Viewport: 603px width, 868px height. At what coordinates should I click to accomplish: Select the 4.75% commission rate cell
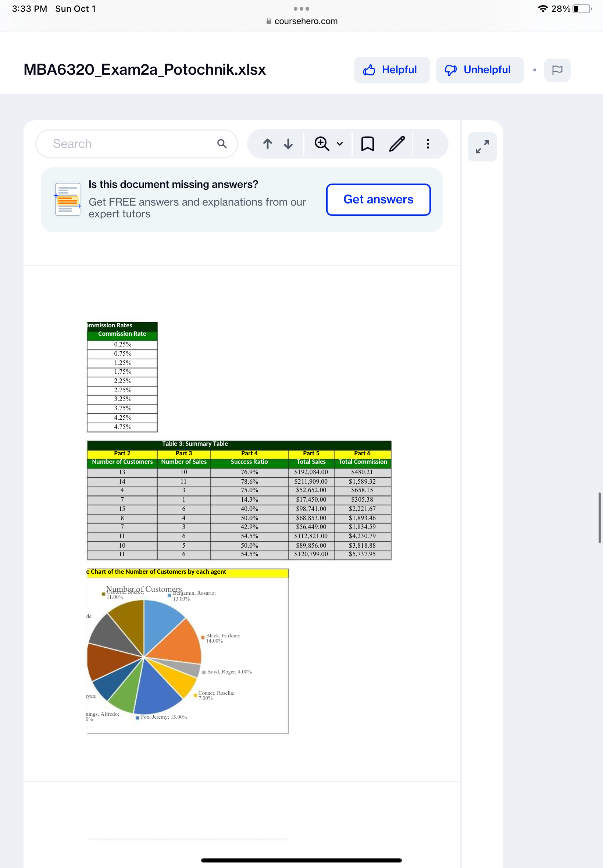[122, 427]
